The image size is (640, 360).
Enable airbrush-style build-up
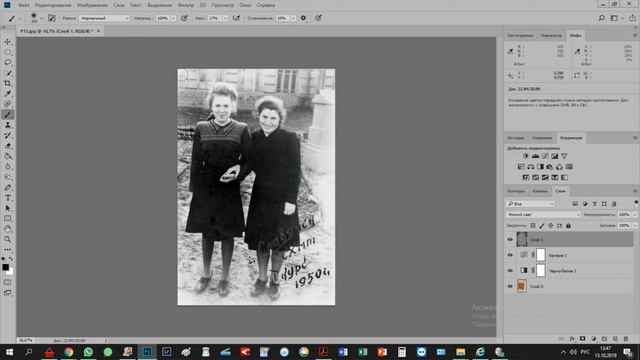(x=236, y=18)
